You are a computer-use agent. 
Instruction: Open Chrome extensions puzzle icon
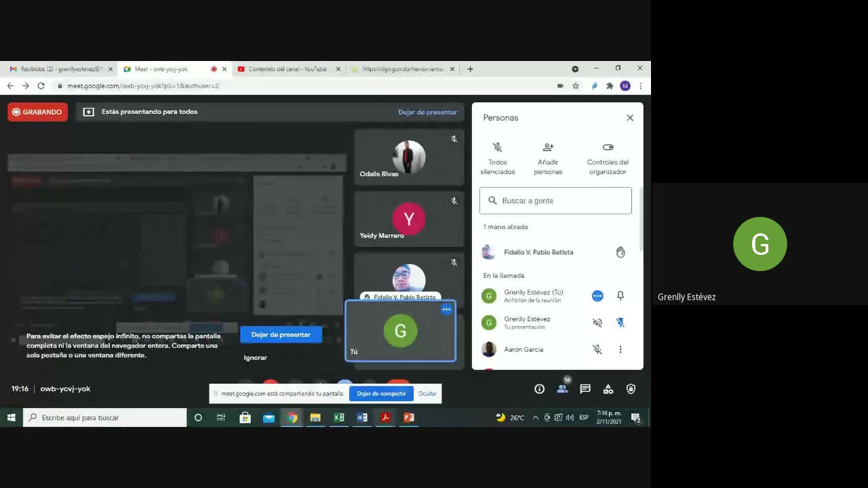pyautogui.click(x=610, y=86)
